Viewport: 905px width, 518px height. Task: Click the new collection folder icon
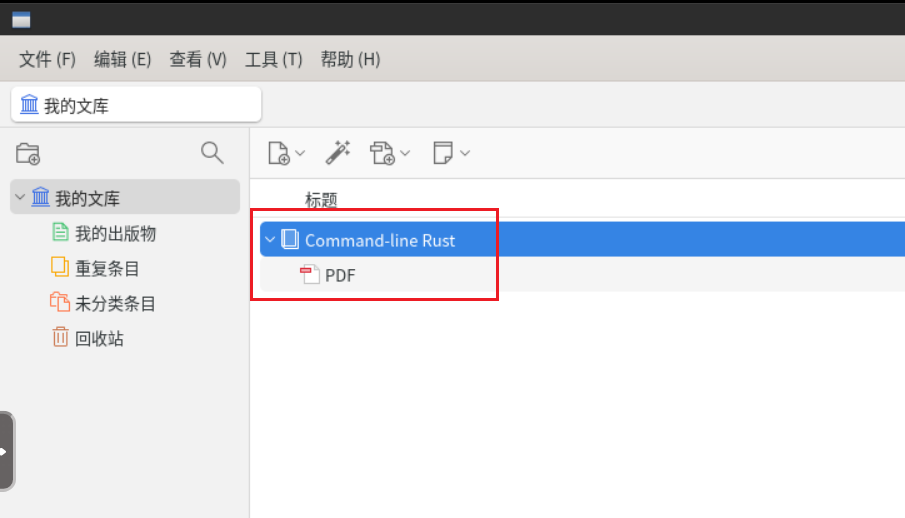pyautogui.click(x=28, y=154)
